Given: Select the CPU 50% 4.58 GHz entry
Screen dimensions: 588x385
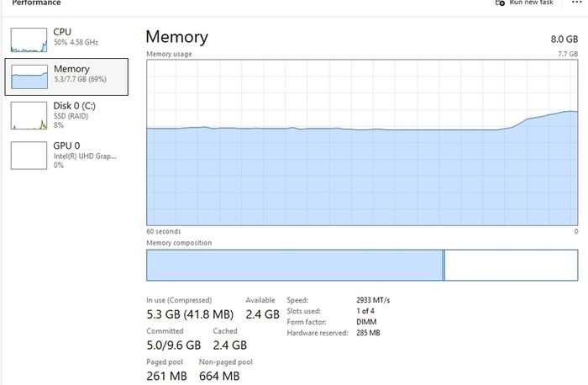Looking at the screenshot, I should (66, 38).
